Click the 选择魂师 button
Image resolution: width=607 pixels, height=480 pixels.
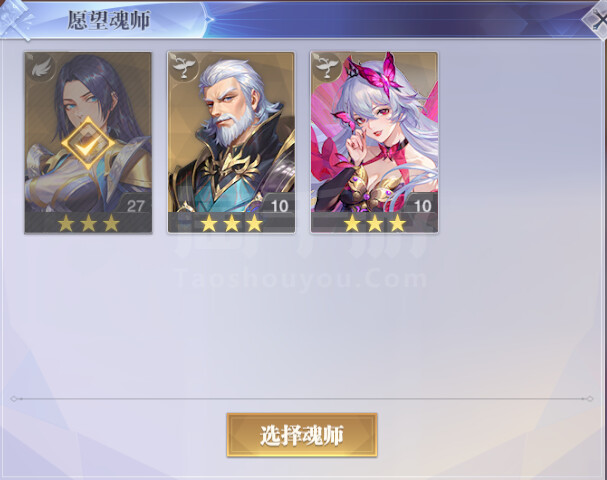pos(302,435)
